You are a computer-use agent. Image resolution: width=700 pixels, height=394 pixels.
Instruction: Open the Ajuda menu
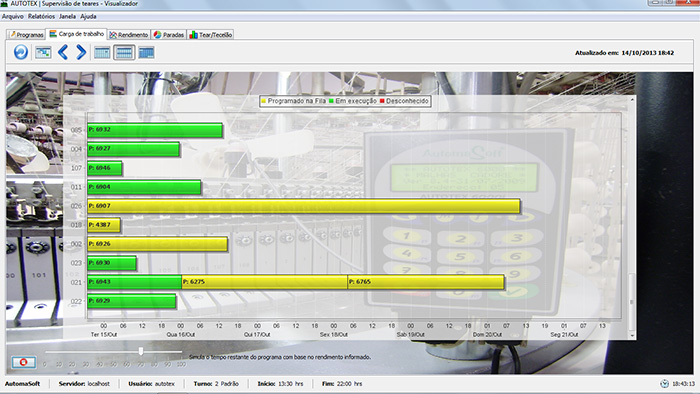point(88,17)
